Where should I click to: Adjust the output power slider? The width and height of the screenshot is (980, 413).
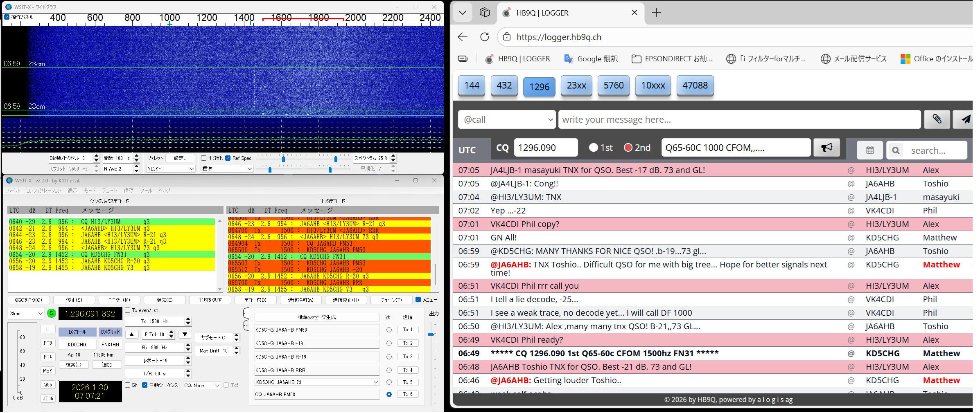click(431, 334)
